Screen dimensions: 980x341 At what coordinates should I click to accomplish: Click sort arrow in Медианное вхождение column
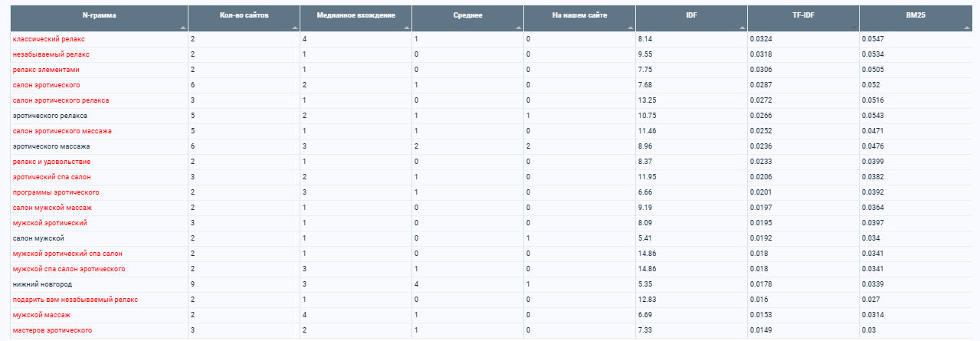(x=407, y=27)
